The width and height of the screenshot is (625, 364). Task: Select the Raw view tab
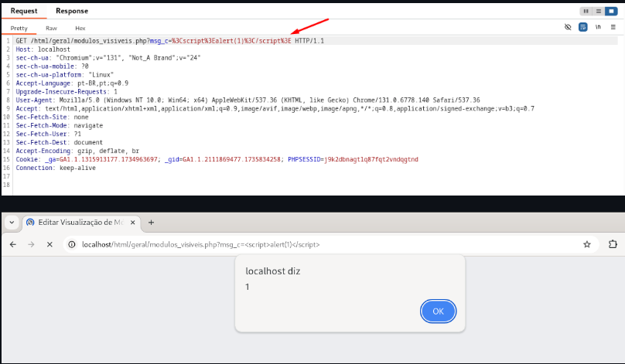pyautogui.click(x=51, y=29)
